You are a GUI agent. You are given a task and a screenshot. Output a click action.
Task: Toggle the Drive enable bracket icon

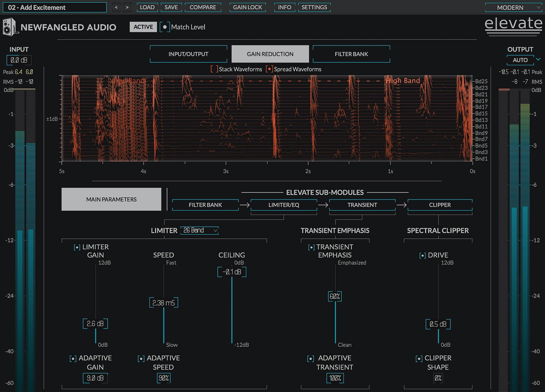click(x=422, y=255)
